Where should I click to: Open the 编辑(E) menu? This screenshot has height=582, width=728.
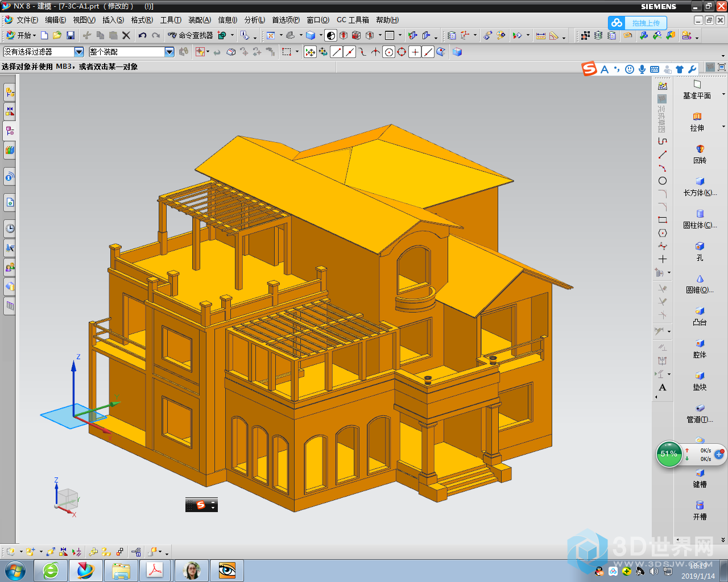pos(55,20)
